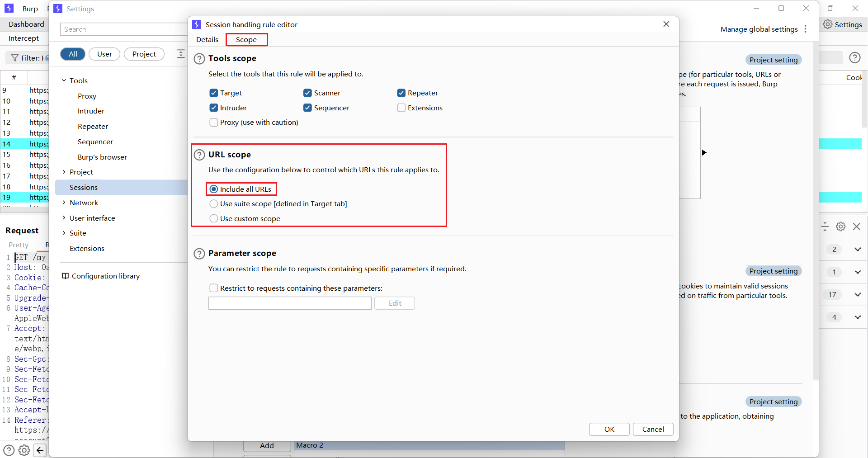This screenshot has height=458, width=868.
Task: Click the collapse sections icon next to Project filter
Action: click(181, 54)
